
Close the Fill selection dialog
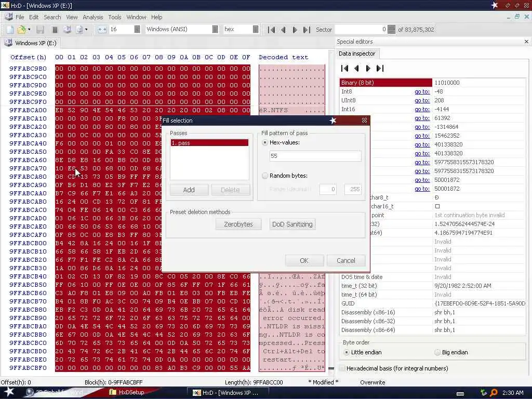pos(364,121)
